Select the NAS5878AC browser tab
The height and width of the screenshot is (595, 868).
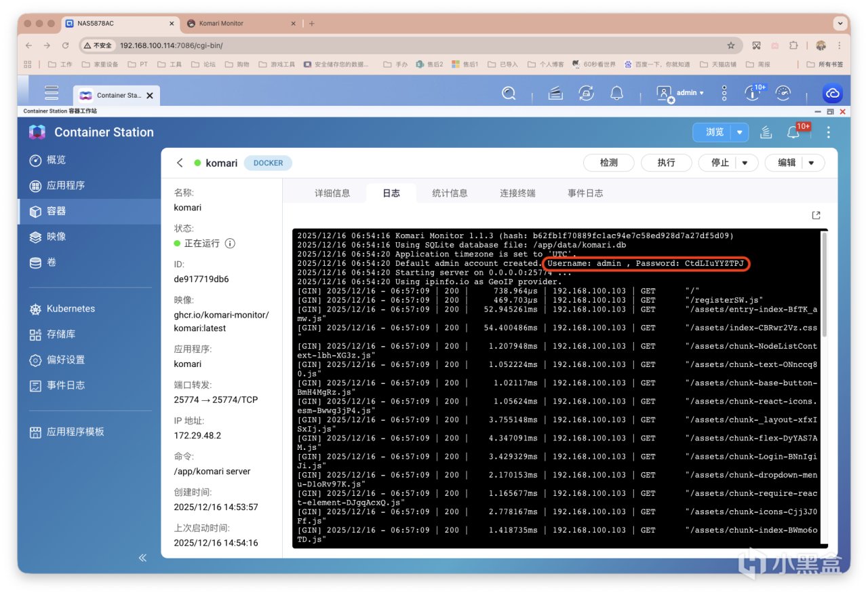tap(121, 23)
